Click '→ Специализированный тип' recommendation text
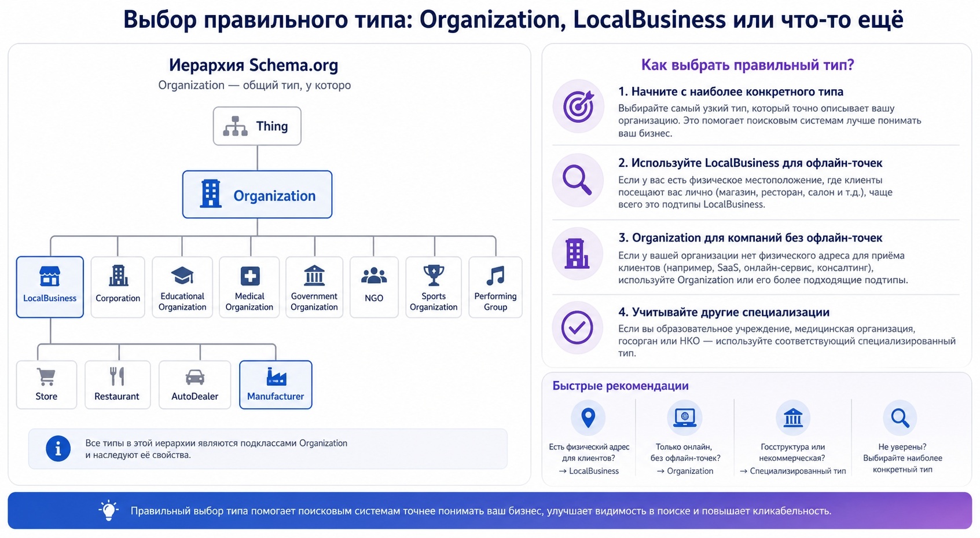This screenshot has width=980, height=538. click(793, 471)
